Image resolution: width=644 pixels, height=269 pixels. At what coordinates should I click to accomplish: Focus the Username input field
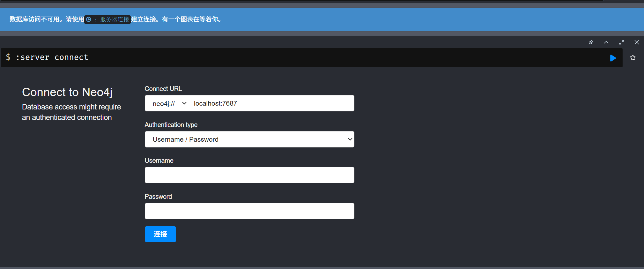pyautogui.click(x=249, y=175)
